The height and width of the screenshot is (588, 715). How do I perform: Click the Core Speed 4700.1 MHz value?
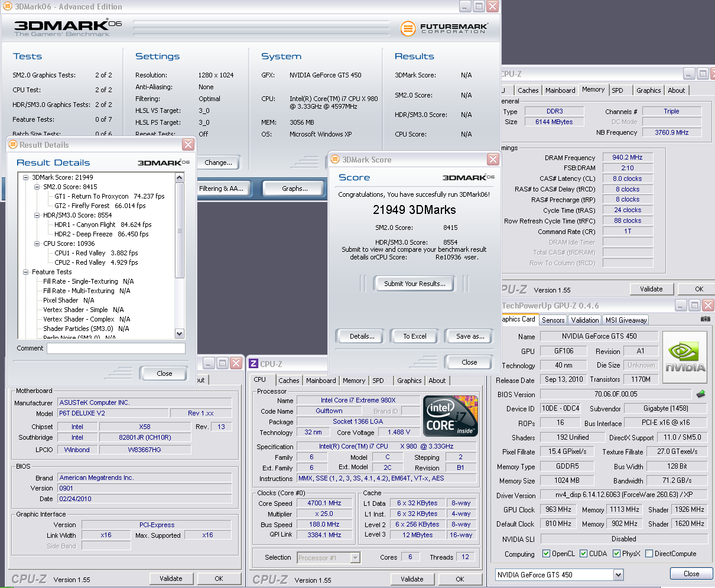(x=325, y=503)
